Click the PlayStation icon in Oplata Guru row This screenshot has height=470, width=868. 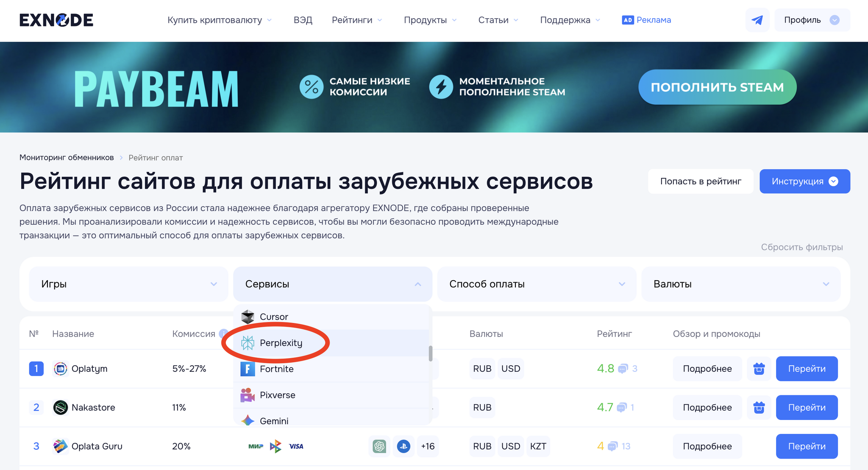(403, 446)
